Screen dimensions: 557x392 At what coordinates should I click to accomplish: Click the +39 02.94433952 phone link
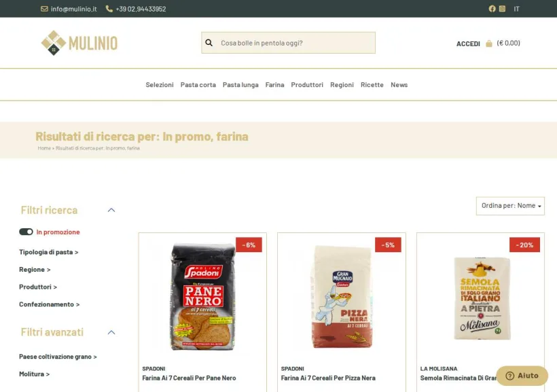[x=141, y=9]
